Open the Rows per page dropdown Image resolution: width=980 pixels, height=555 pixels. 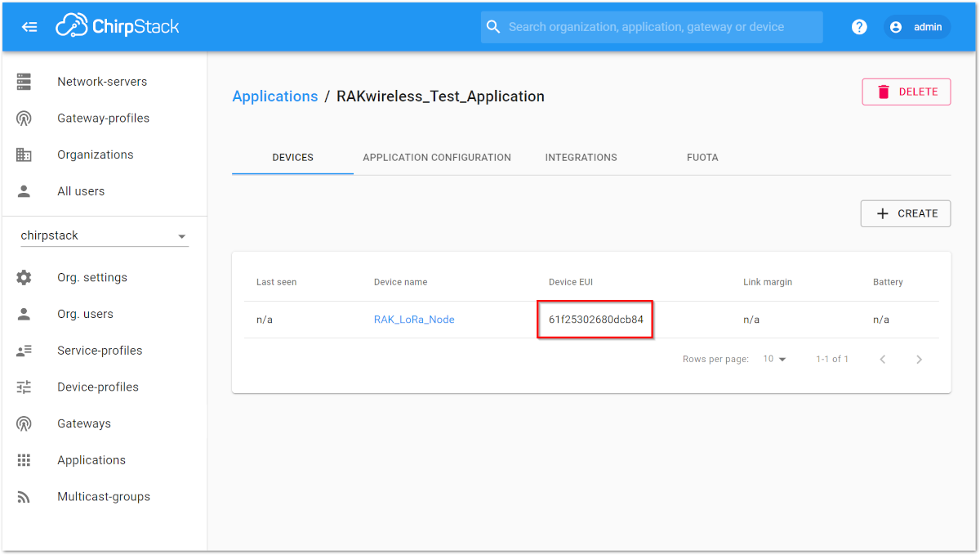(774, 359)
